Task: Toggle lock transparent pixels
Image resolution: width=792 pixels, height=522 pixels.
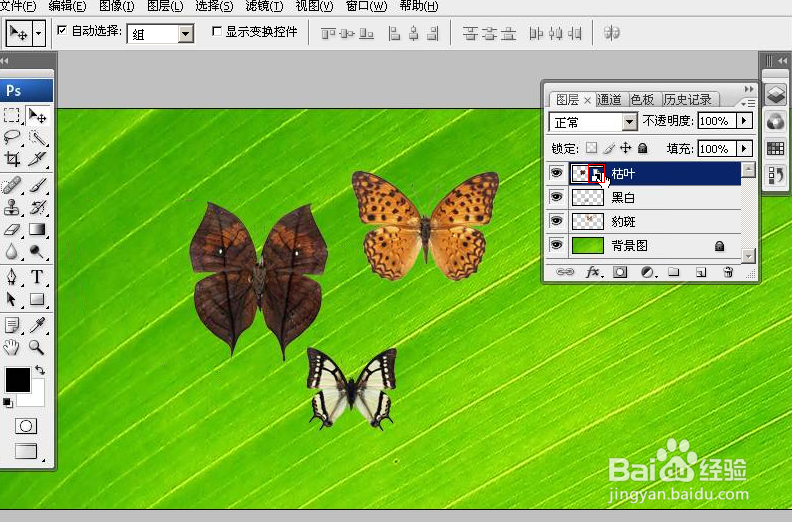Action: point(591,148)
